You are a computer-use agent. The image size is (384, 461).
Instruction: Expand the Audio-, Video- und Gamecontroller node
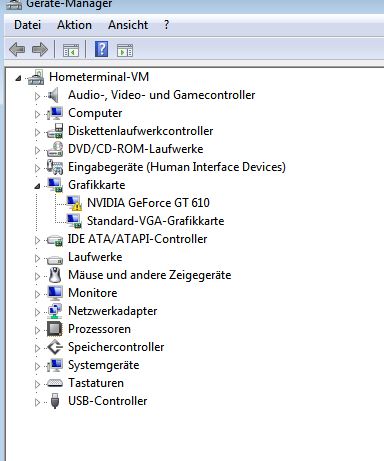click(37, 96)
